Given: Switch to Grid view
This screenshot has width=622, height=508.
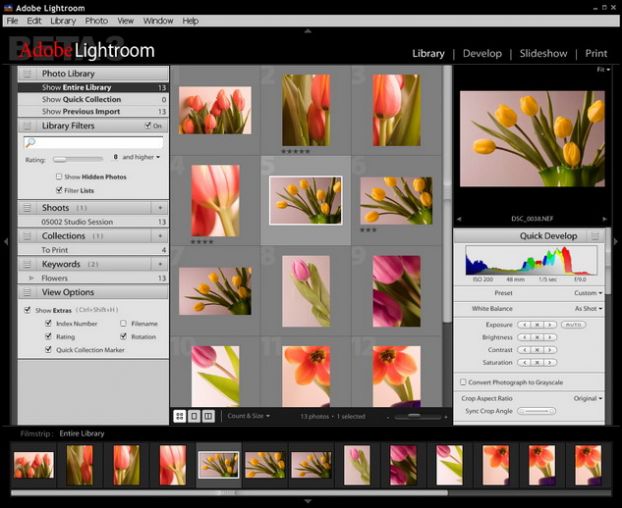Looking at the screenshot, I should pos(180,416).
